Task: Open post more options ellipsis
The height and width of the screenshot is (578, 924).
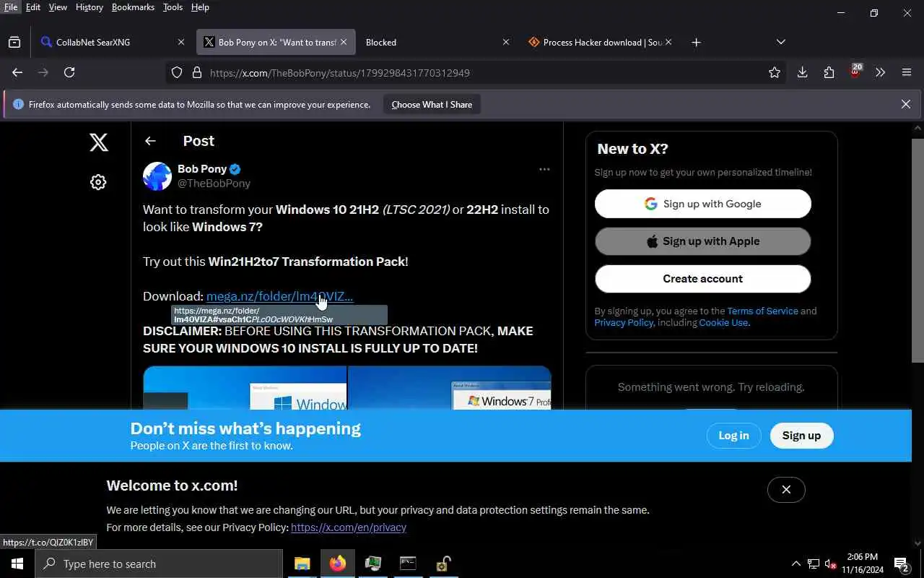Action: click(544, 169)
